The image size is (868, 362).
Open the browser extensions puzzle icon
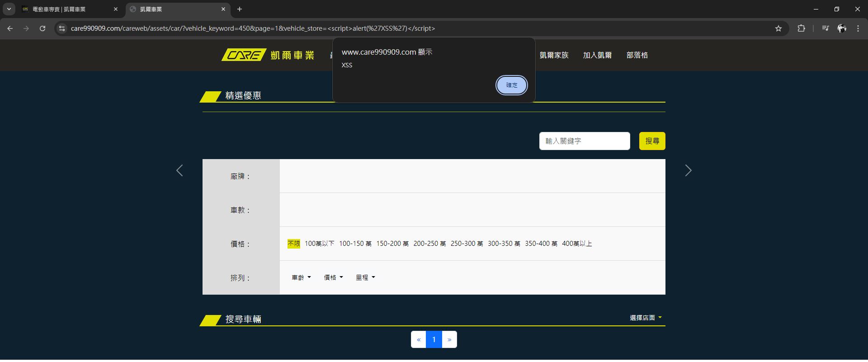click(801, 28)
